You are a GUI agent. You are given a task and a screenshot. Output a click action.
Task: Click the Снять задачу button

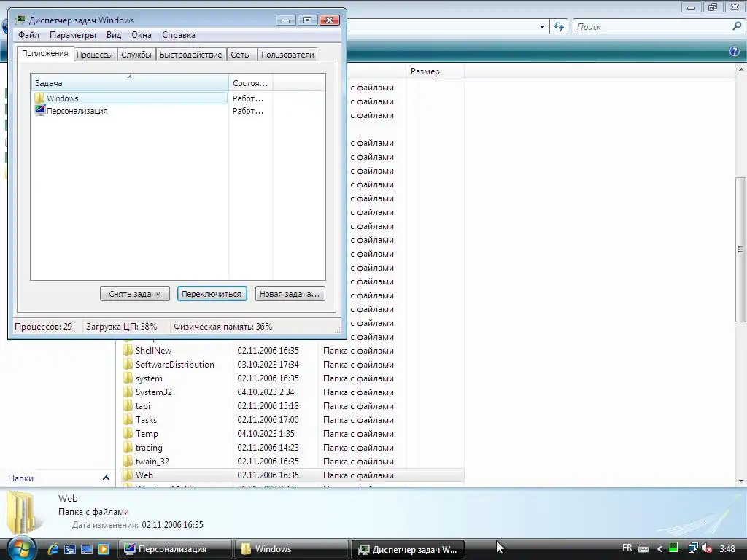134,294
